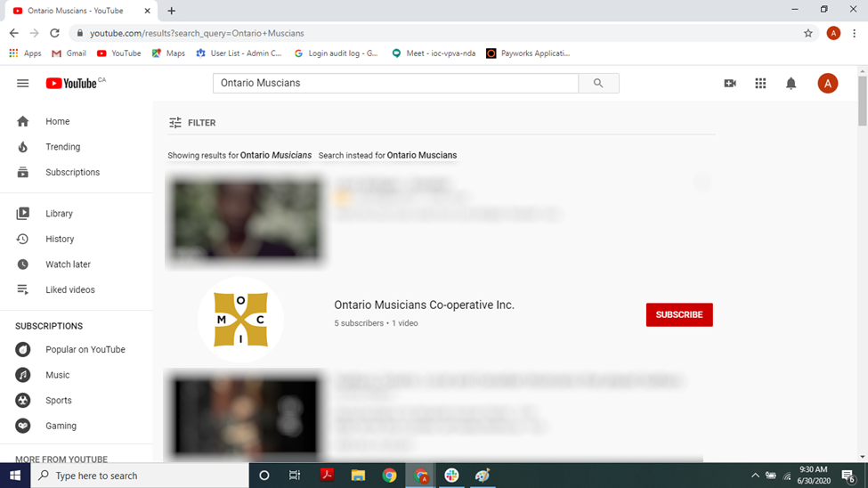Image resolution: width=868 pixels, height=488 pixels.
Task: Expand the search FILTER options
Action: 192,122
